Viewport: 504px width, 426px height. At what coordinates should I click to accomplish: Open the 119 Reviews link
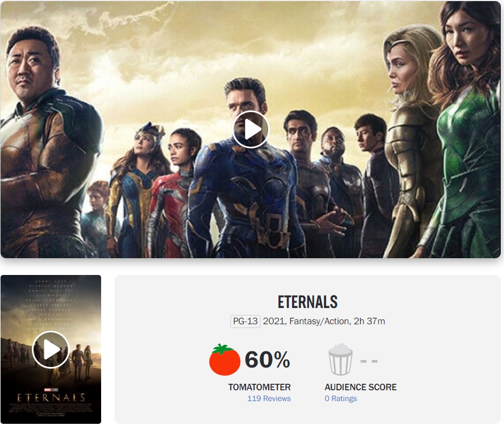(269, 398)
